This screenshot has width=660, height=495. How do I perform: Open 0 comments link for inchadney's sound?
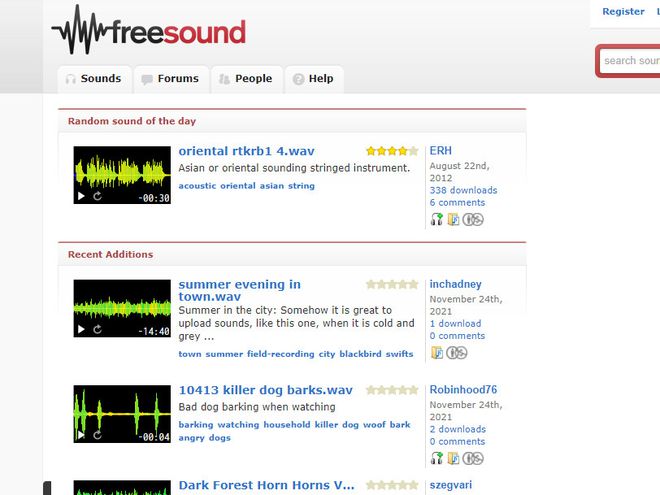(x=457, y=336)
